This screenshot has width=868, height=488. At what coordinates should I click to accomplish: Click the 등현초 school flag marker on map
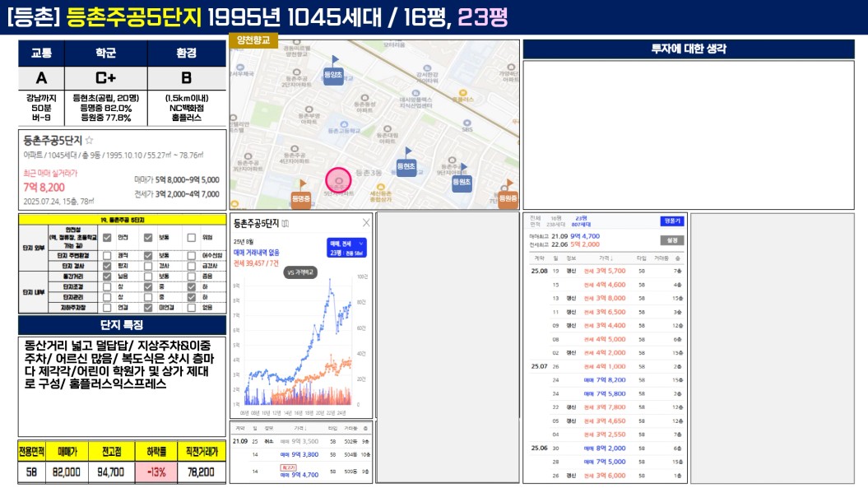(x=406, y=162)
